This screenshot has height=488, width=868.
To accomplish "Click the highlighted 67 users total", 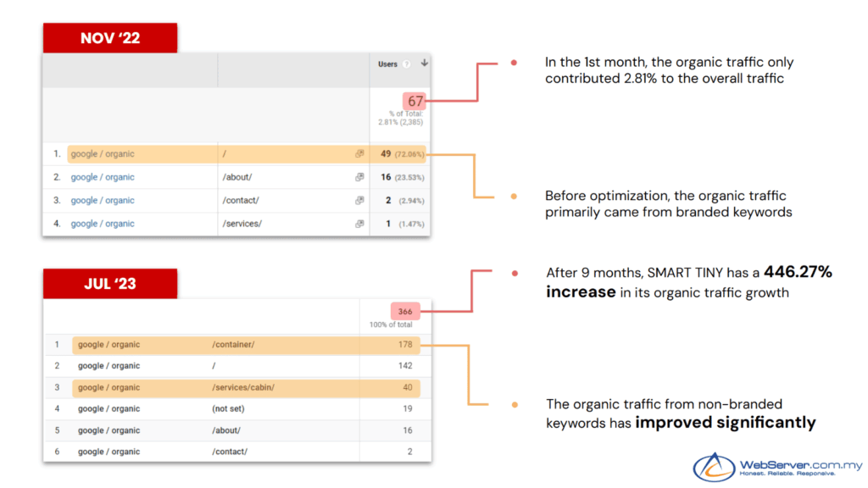I will [x=415, y=102].
